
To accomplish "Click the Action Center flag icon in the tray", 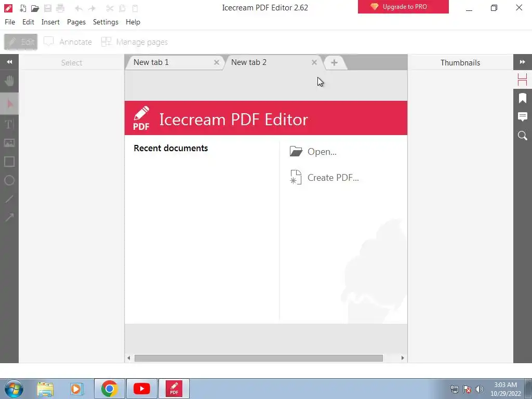I will (467, 389).
